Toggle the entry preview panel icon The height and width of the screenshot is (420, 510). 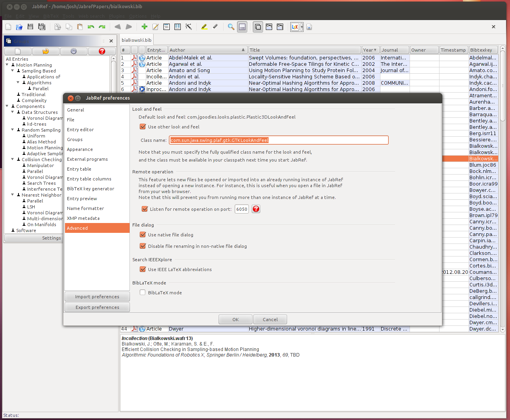tap(242, 27)
